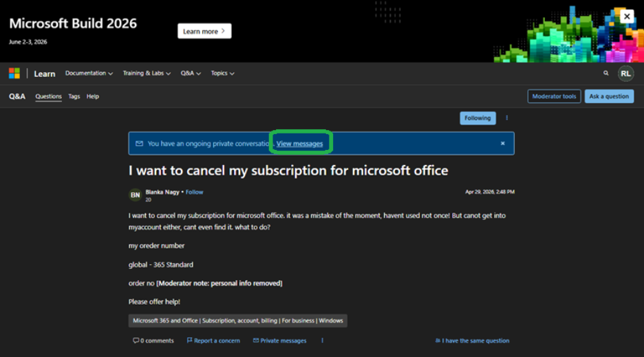The image size is (644, 357).
Task: Click the Microsoft 365 and Office tag
Action: 238,321
